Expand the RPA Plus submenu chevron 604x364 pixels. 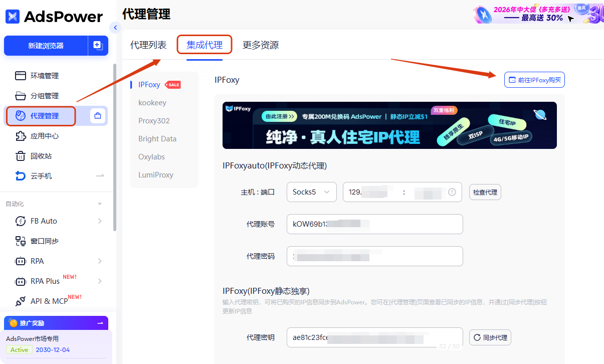[100, 281]
